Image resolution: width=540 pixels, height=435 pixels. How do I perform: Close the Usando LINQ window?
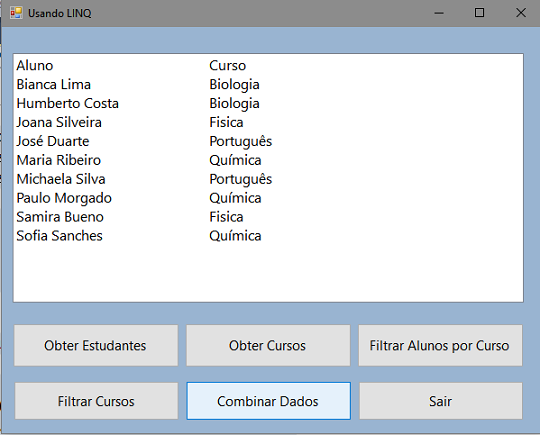coord(520,13)
